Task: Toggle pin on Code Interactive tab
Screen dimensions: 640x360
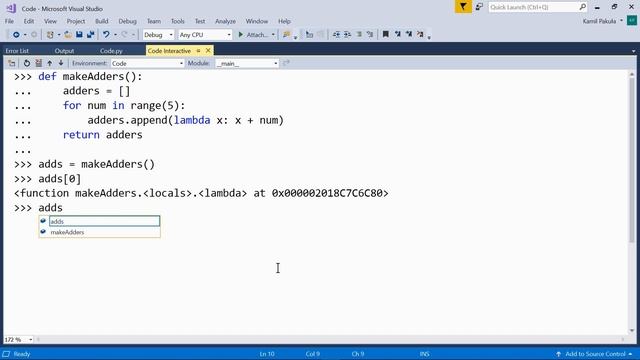Action: pos(198,51)
